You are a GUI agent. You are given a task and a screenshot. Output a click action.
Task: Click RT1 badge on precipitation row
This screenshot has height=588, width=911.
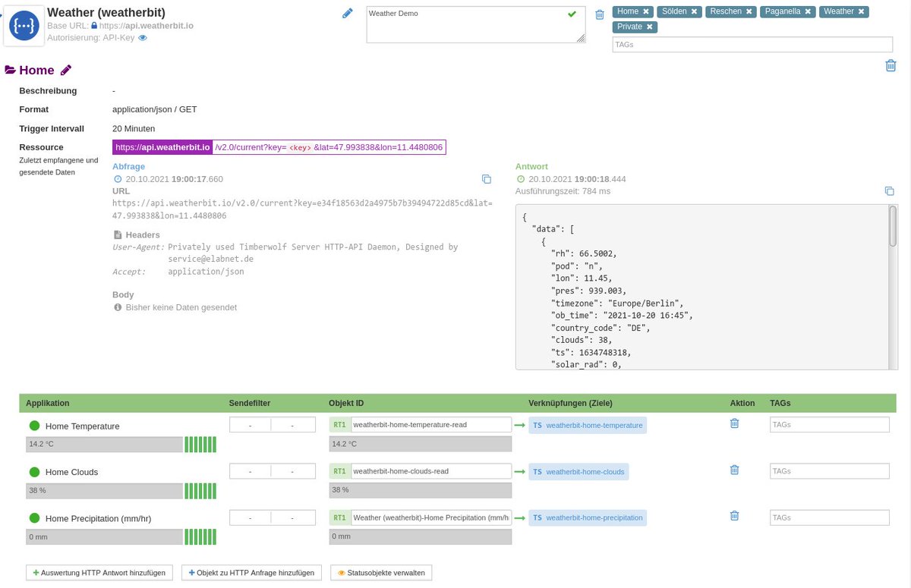[339, 517]
